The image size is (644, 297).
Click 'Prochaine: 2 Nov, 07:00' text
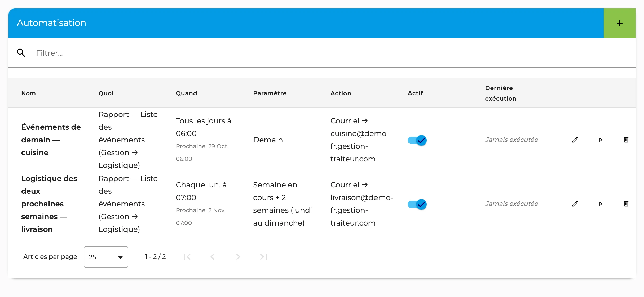(x=201, y=217)
